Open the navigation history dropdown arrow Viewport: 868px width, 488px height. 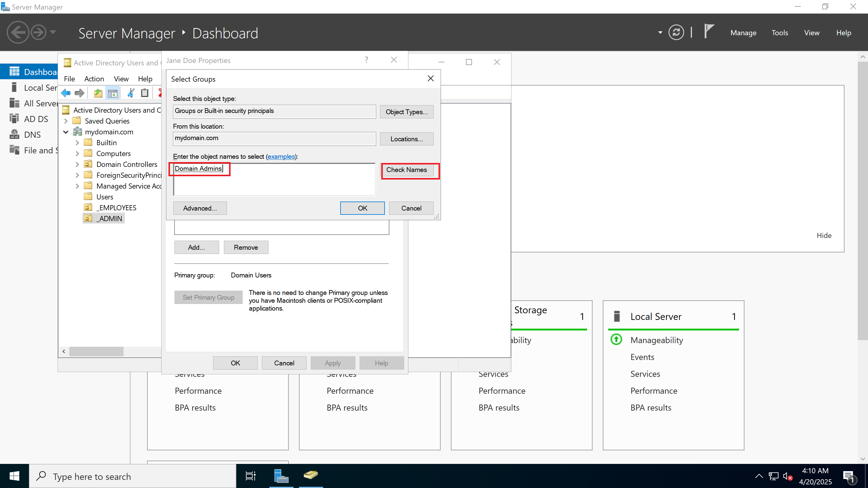(x=53, y=32)
